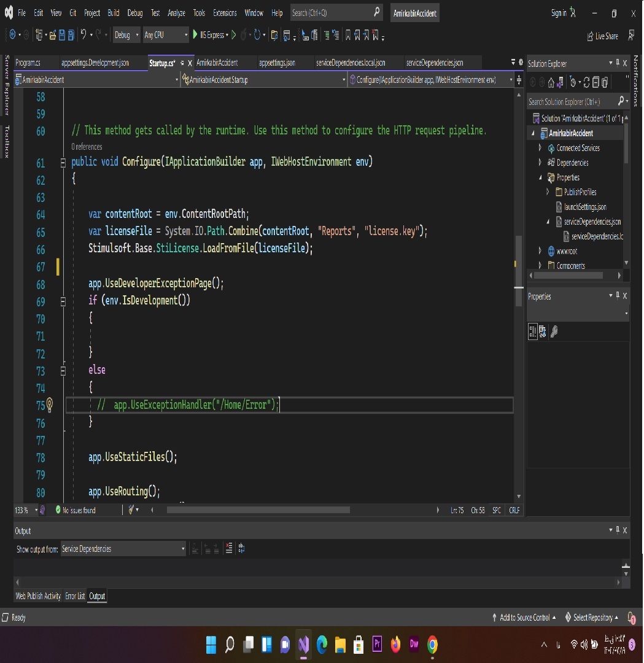
Task: Open the Extensions menu
Action: coord(225,13)
